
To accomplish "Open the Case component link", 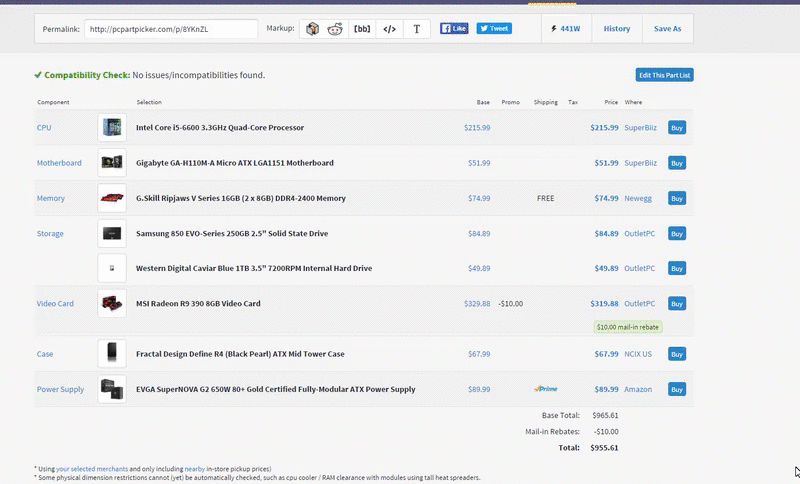I will coord(45,354).
